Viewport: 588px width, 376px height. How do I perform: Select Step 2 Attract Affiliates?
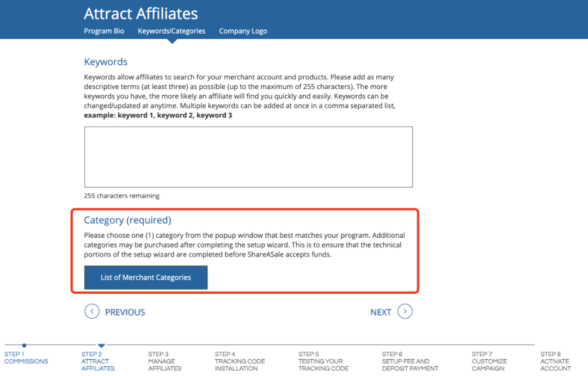click(x=98, y=361)
